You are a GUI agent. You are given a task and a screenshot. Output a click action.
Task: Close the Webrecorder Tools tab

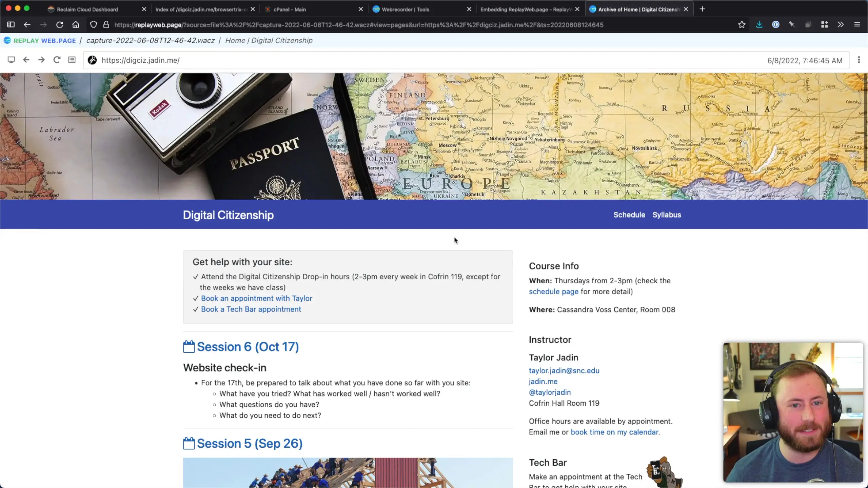[469, 9]
